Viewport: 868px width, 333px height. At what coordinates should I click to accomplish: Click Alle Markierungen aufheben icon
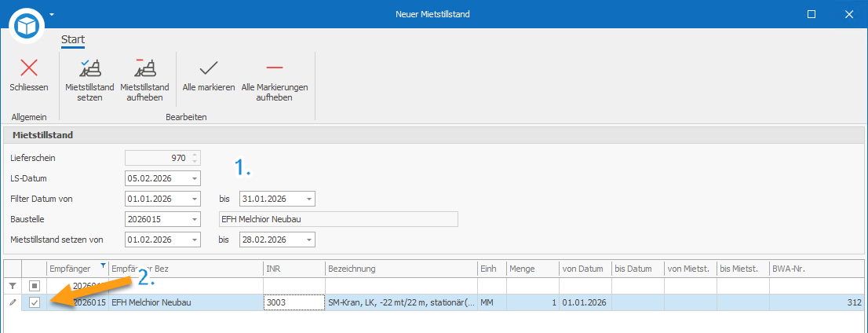pyautogui.click(x=275, y=68)
